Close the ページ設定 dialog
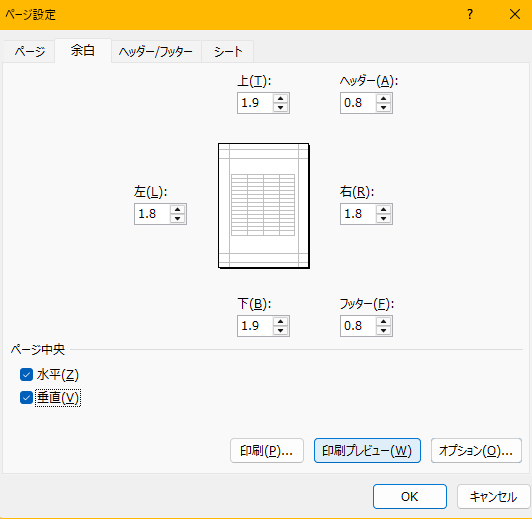This screenshot has height=519, width=532. [x=515, y=14]
